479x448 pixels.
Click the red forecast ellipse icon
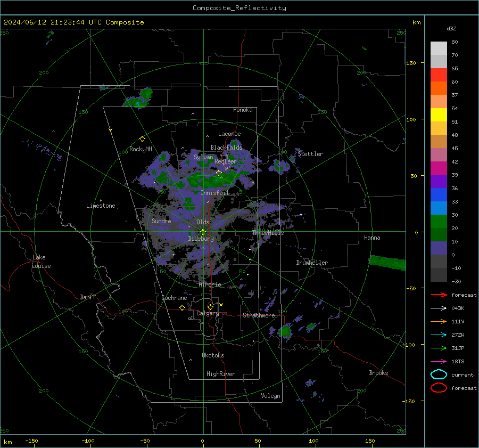(439, 388)
